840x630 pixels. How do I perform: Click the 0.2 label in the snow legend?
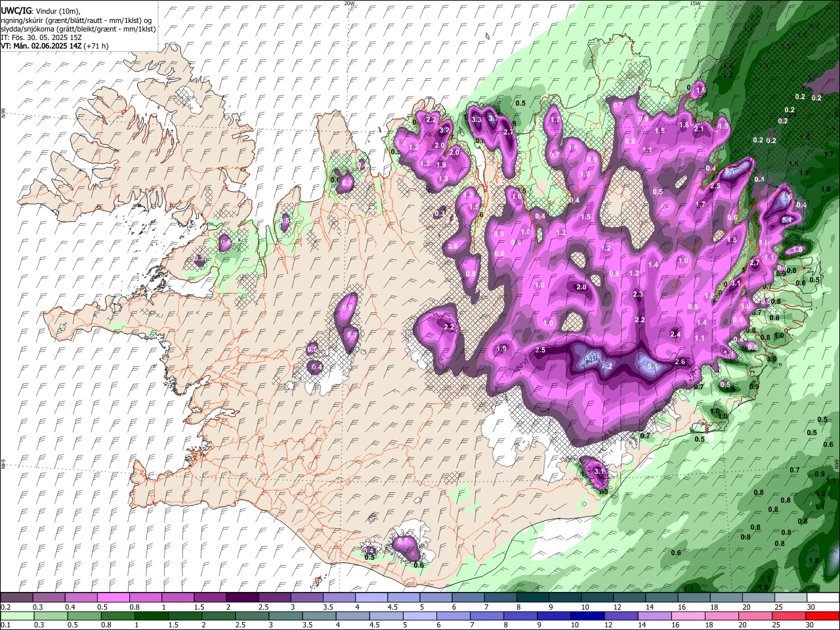(x=5, y=607)
